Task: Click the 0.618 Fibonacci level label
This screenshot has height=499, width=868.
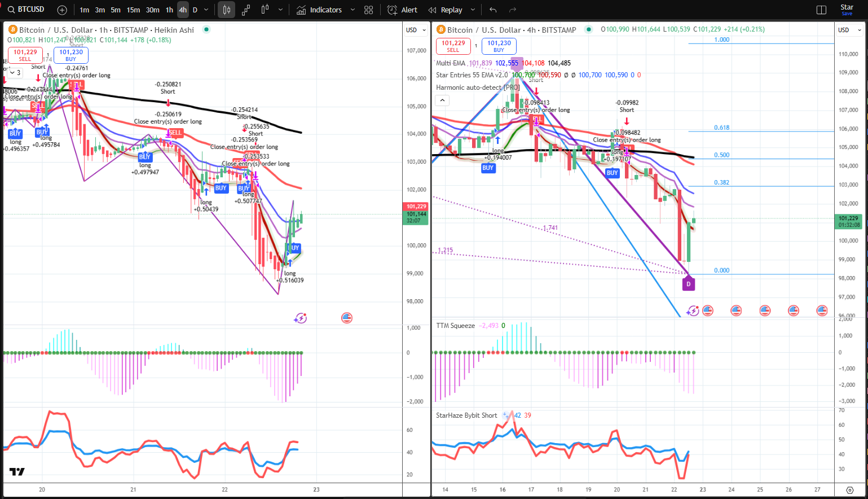Action: click(721, 128)
